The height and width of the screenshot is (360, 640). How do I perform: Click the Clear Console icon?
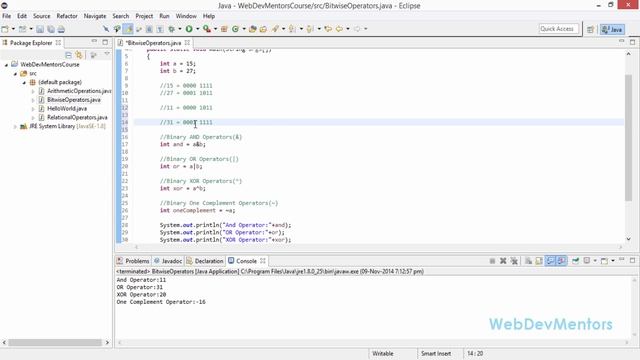[529, 261]
